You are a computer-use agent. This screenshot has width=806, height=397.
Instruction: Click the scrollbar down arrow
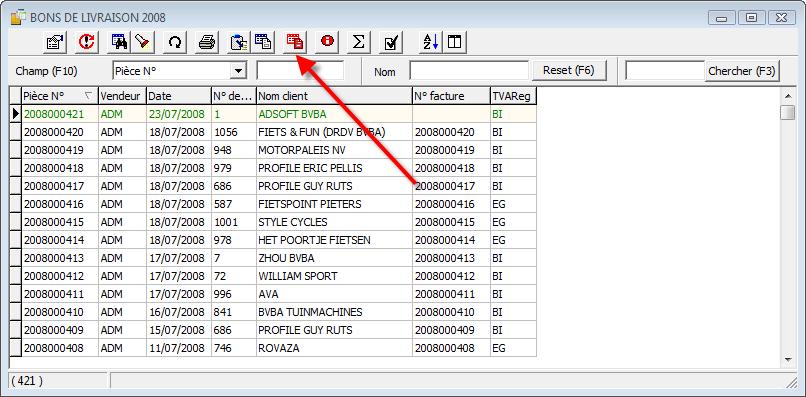[787, 359]
